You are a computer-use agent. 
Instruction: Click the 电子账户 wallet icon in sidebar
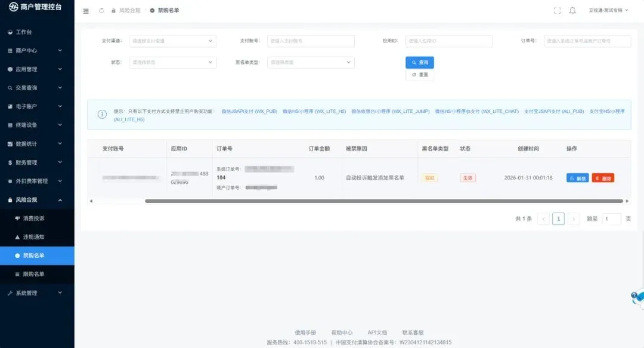pyautogui.click(x=10, y=106)
